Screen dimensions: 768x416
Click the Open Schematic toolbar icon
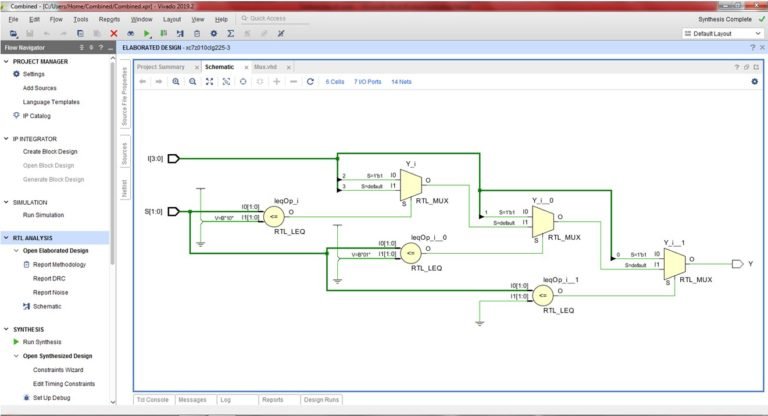pos(180,34)
